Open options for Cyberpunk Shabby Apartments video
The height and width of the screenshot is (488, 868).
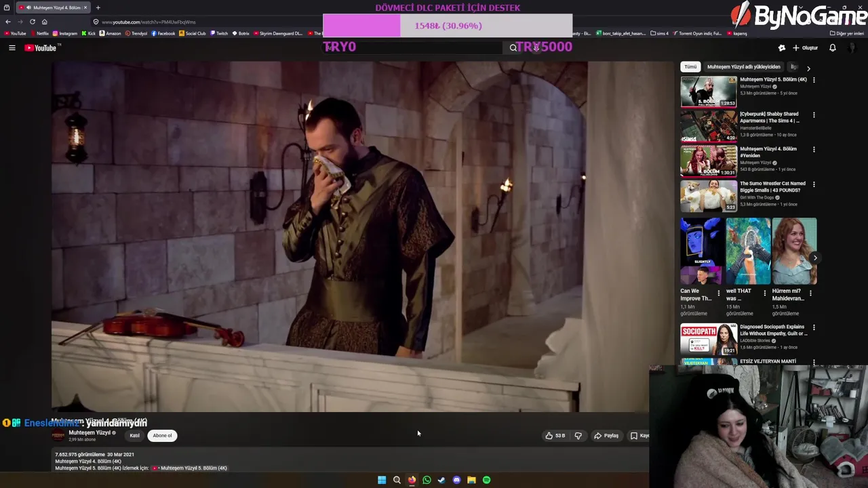tap(814, 115)
